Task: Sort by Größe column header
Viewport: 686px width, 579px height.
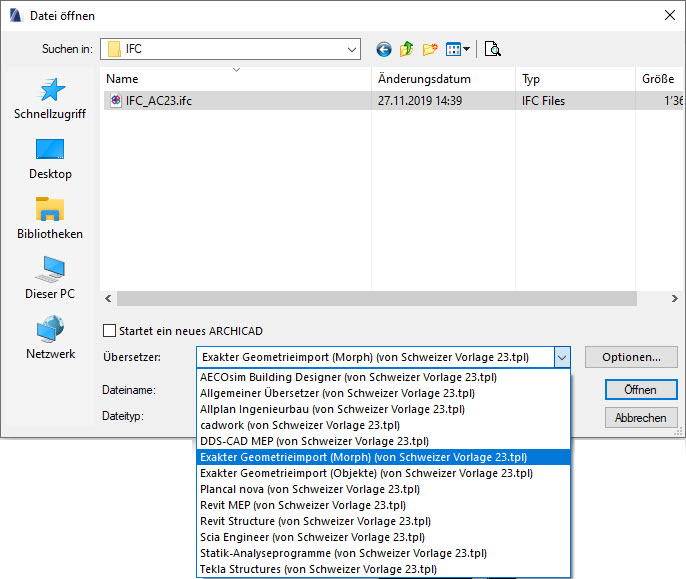Action: tap(660, 79)
